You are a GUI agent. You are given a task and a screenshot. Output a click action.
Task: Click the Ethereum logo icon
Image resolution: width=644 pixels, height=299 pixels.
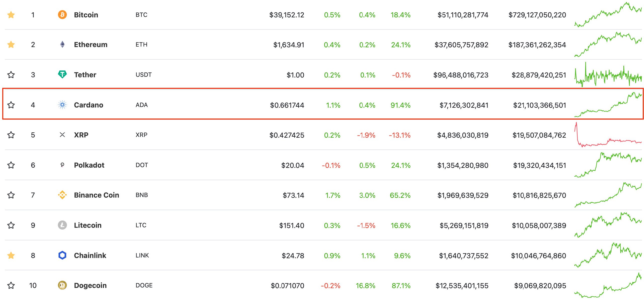pyautogui.click(x=62, y=45)
